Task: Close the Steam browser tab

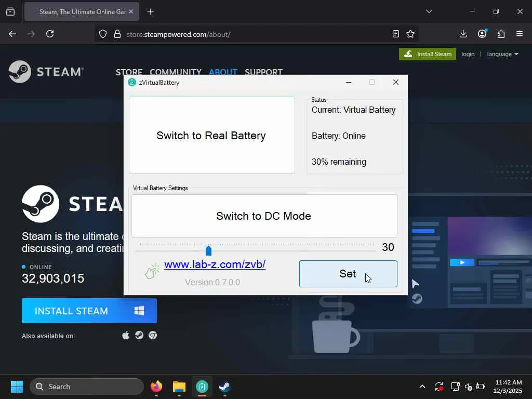Action: pos(131,11)
